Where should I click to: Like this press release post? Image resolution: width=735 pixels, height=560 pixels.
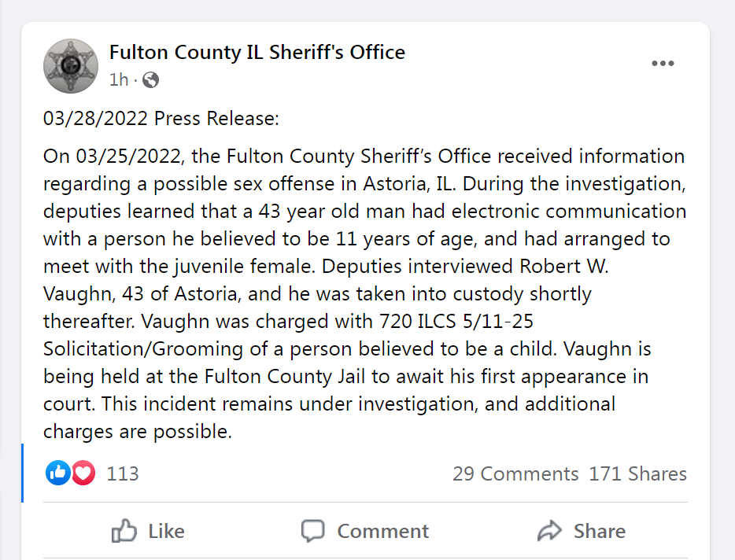tap(148, 531)
